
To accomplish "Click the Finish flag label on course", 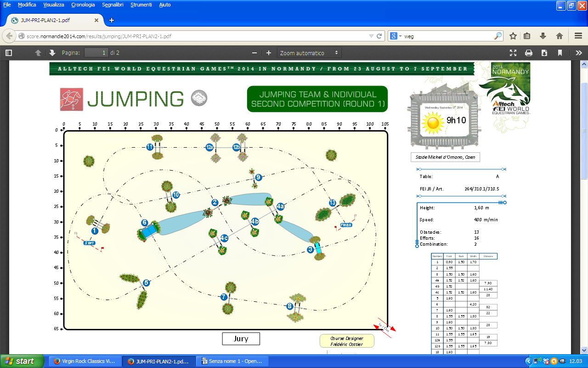I will pos(346,225).
